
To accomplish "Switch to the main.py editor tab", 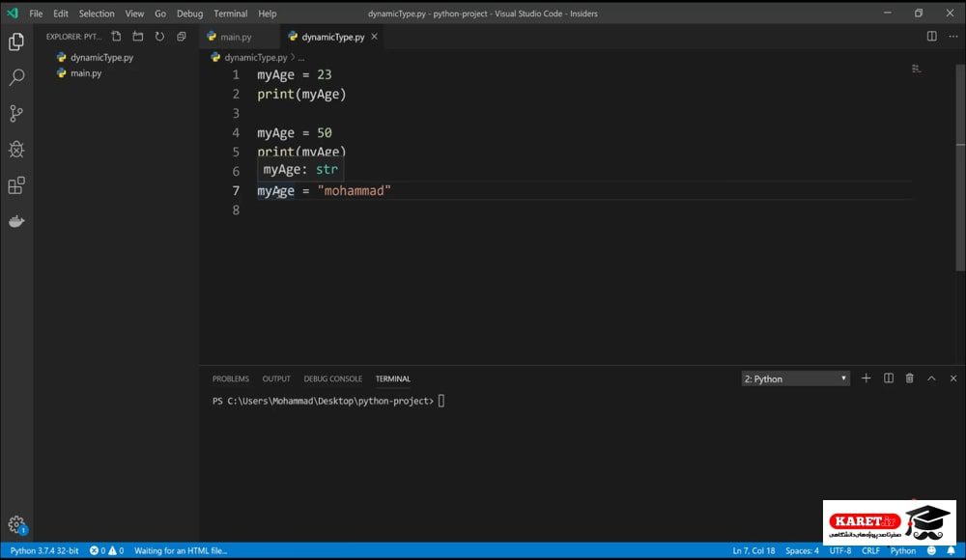I will [x=239, y=37].
